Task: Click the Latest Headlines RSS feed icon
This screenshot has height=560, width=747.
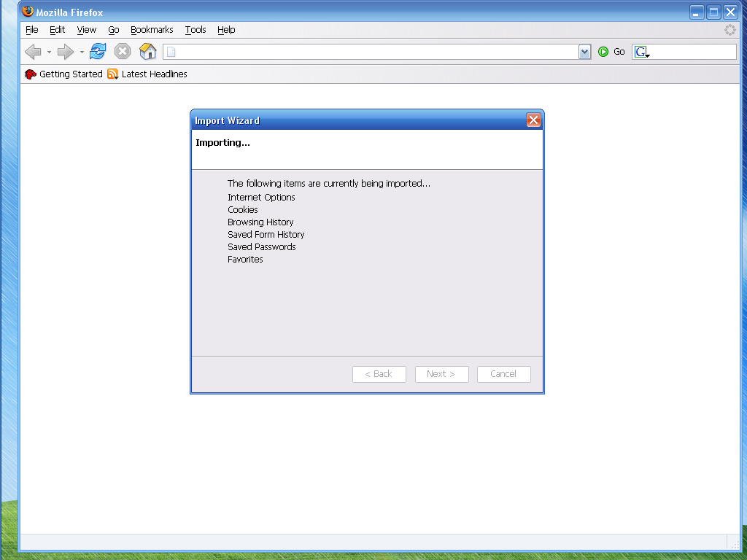Action: tap(112, 74)
